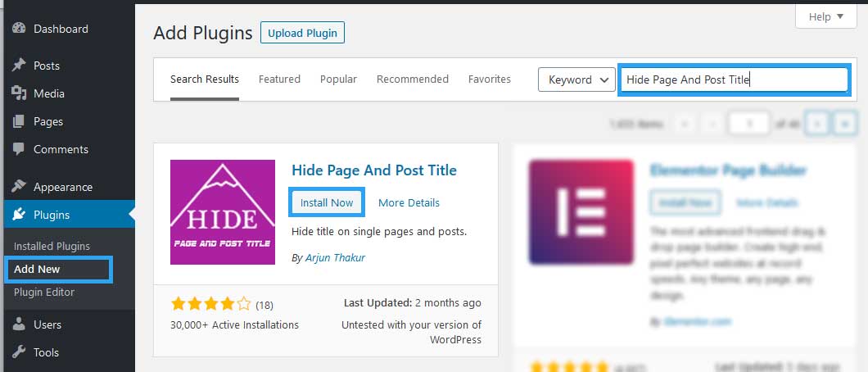Jump to last results page
This screenshot has width=868, height=372.
[x=844, y=125]
